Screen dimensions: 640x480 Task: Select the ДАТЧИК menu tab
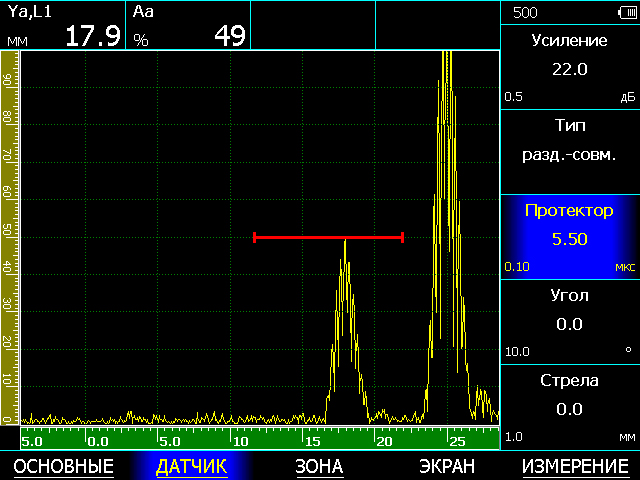191,466
